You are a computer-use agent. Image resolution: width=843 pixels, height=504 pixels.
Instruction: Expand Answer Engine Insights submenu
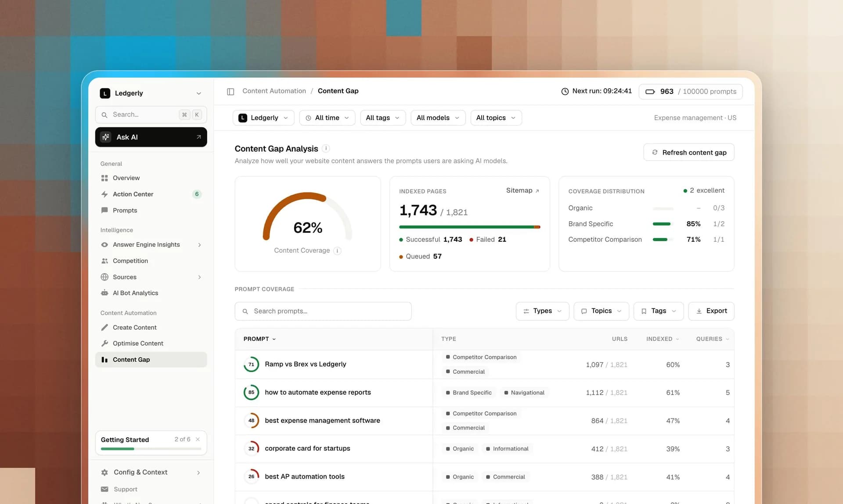click(199, 245)
